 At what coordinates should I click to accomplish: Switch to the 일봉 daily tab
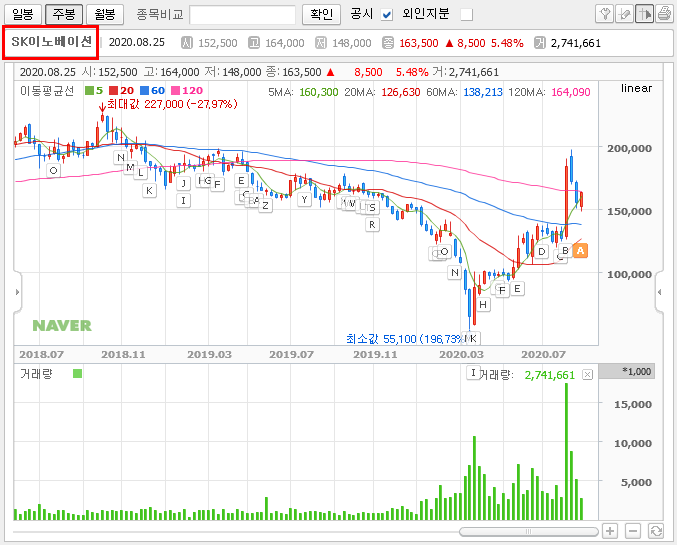(23, 14)
